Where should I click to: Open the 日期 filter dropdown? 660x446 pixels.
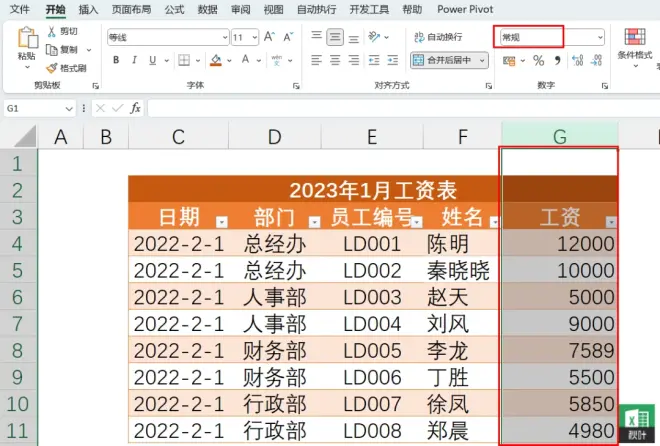click(222, 222)
